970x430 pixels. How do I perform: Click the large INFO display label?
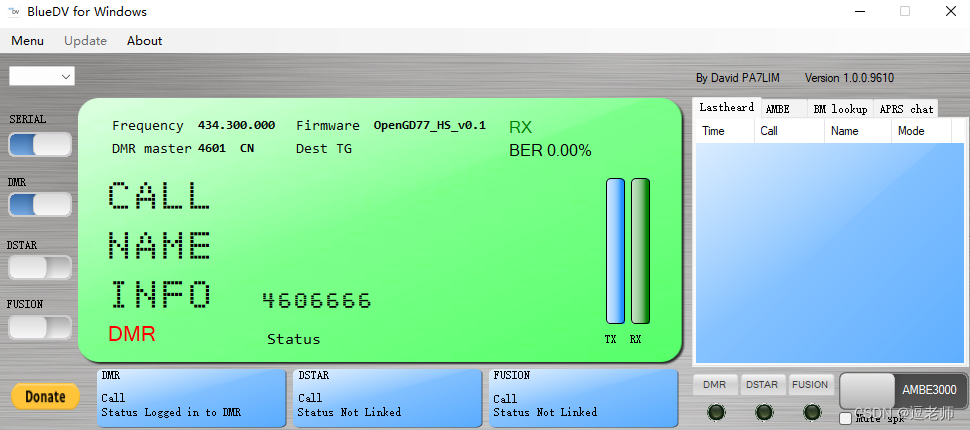tap(160, 294)
